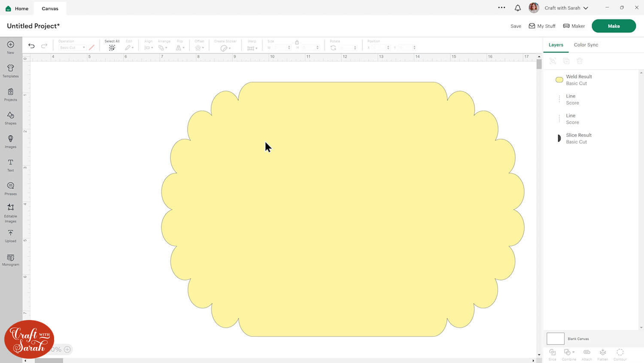Click the Blank Canvas color swatch
Screen dimensions: 644x363
pos(555,339)
